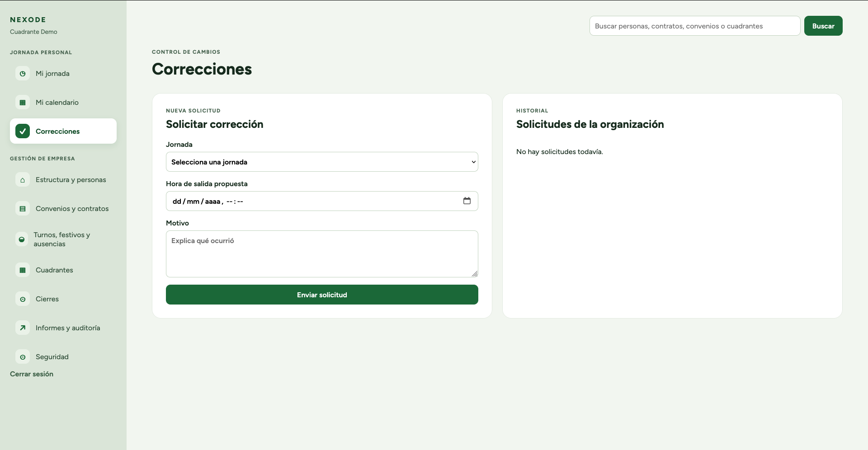Grab the Motivo textarea resize handle

(x=475, y=274)
